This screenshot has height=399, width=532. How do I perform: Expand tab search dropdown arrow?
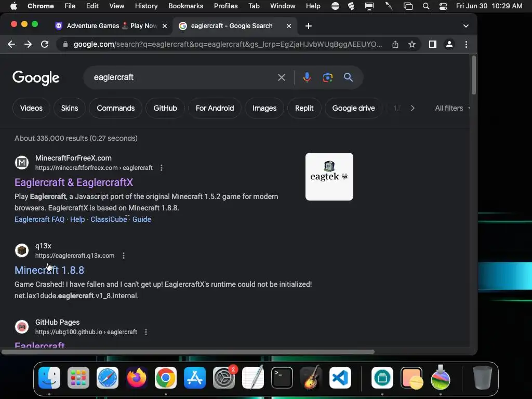(x=466, y=26)
